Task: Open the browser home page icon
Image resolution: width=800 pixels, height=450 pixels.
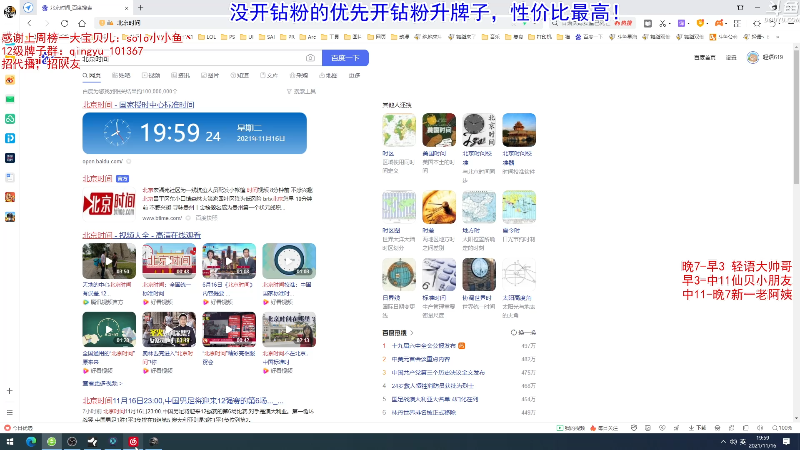Action: coord(82,23)
